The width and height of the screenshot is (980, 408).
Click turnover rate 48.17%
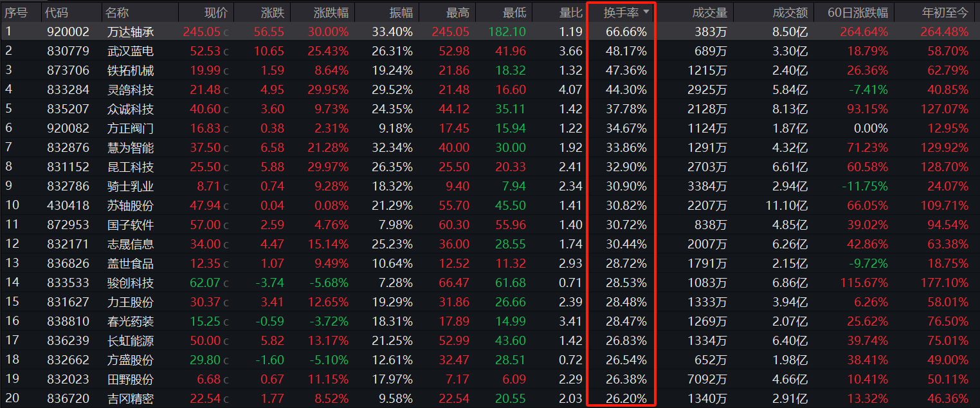(626, 51)
